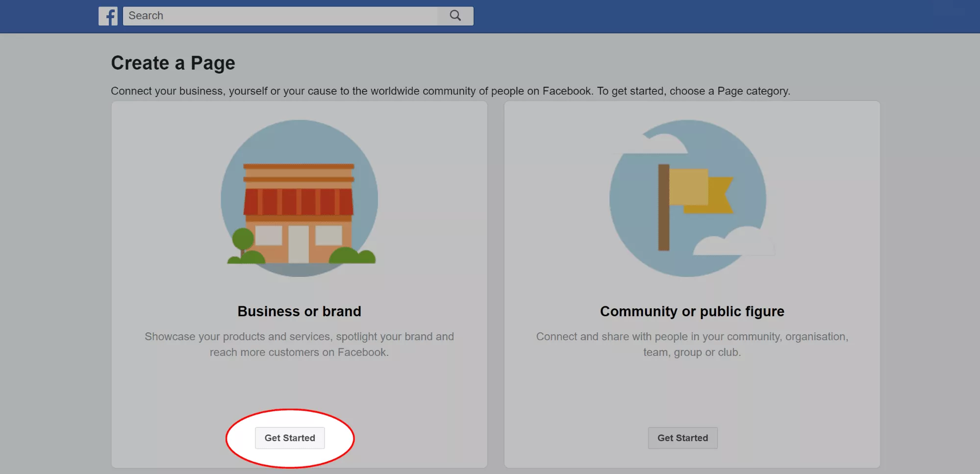Focus the Search input field
This screenshot has height=474, width=980.
coord(280,16)
